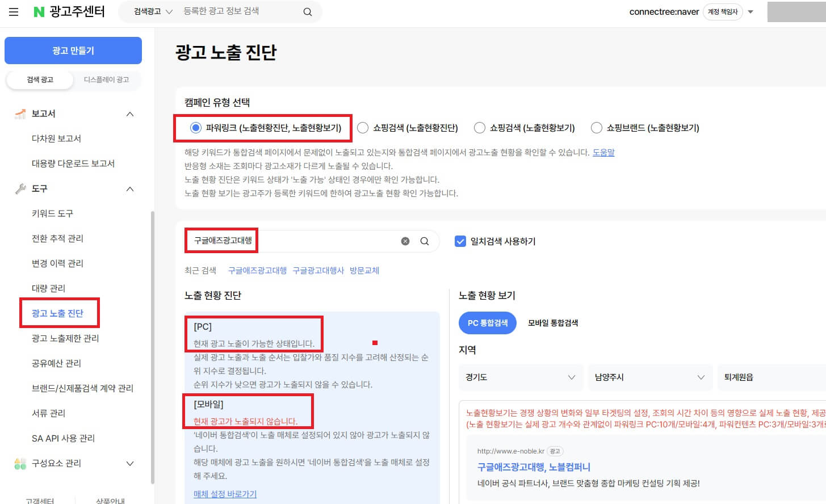Open 공유예산 관리 menu item
The width and height of the screenshot is (826, 504).
point(56,363)
